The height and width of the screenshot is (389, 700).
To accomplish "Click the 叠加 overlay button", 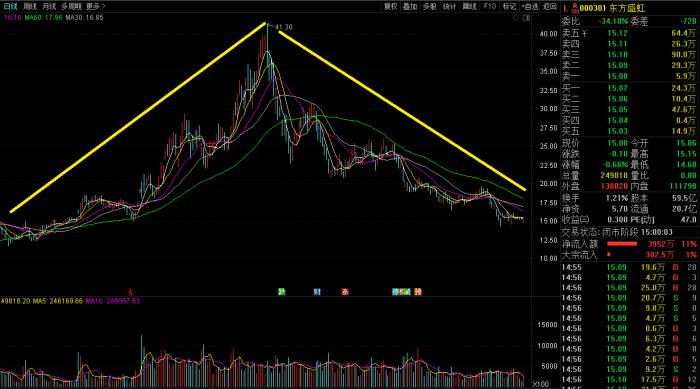I will [410, 6].
